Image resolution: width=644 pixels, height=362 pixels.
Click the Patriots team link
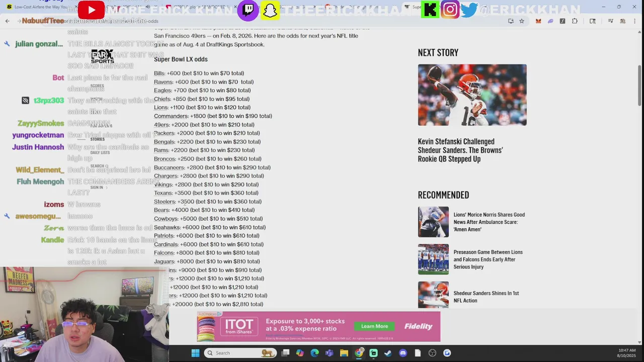[164, 236]
